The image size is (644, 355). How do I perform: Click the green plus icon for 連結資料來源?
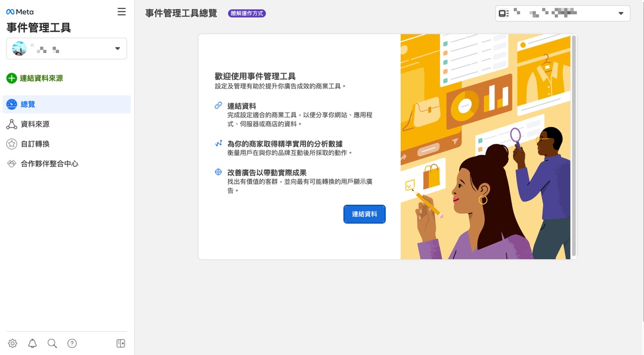pyautogui.click(x=11, y=79)
